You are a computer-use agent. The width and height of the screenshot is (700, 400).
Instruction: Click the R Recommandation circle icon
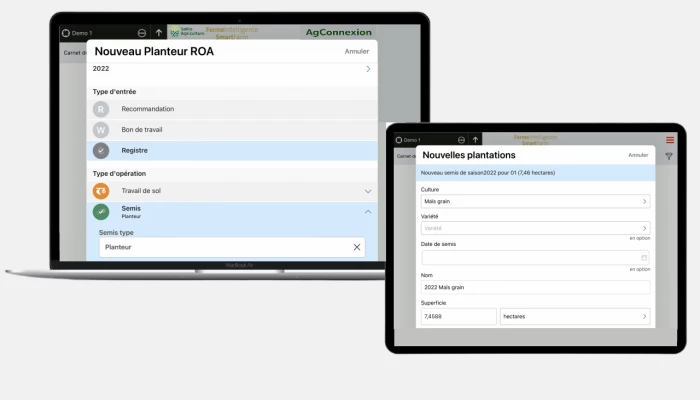101,109
